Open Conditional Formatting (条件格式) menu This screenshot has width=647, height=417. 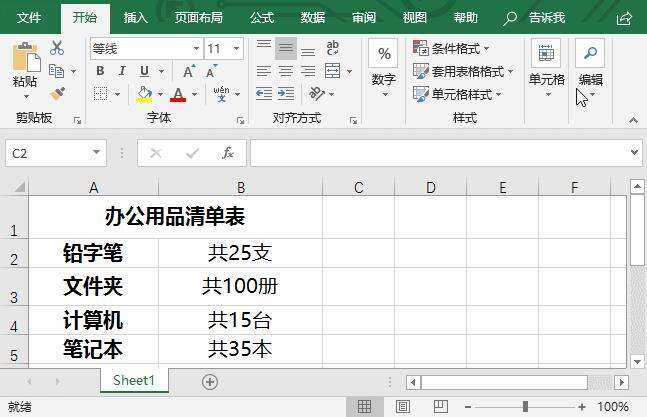click(451, 48)
